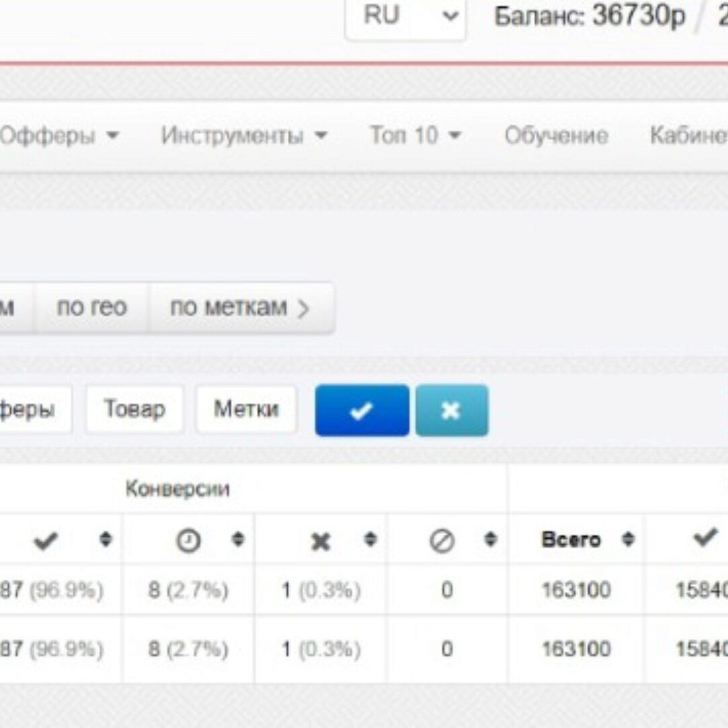Click sort arrows next to Всего
The width and height of the screenshot is (728, 728).
pyautogui.click(x=628, y=541)
